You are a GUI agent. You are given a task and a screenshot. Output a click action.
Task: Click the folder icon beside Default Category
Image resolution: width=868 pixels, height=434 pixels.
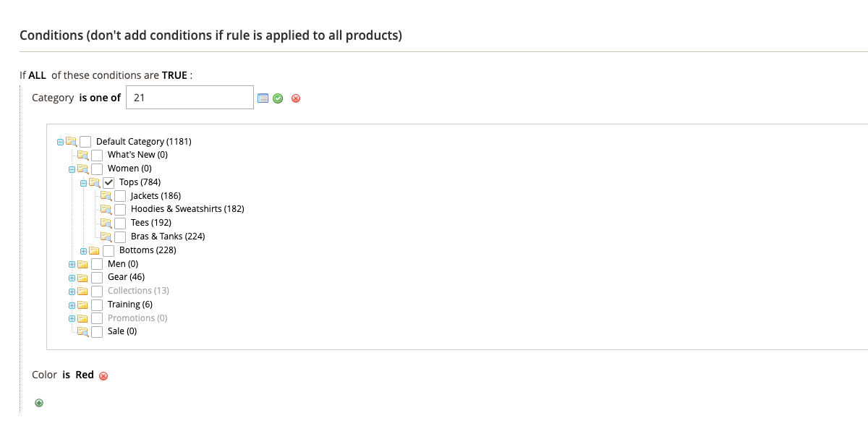click(70, 141)
